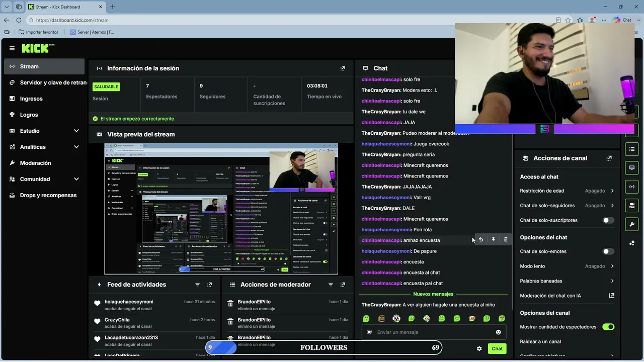The image size is (644, 362).
Task: Pop out the Feed de actividades panel
Action: tap(210, 285)
